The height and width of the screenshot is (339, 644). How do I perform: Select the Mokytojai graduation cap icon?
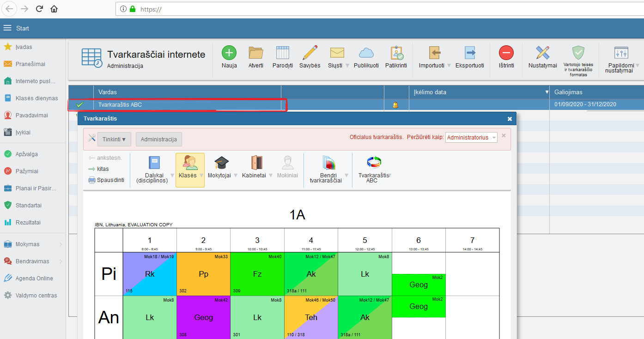[222, 163]
